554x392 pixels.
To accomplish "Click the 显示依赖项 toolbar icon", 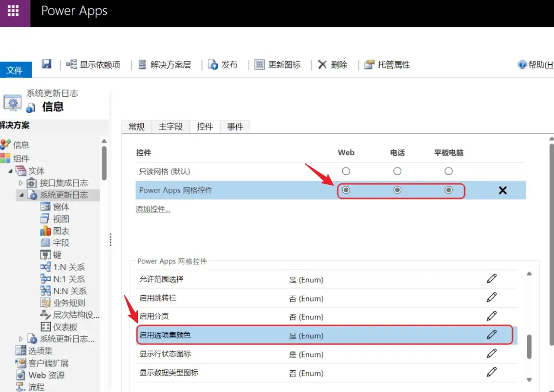I will point(71,65).
